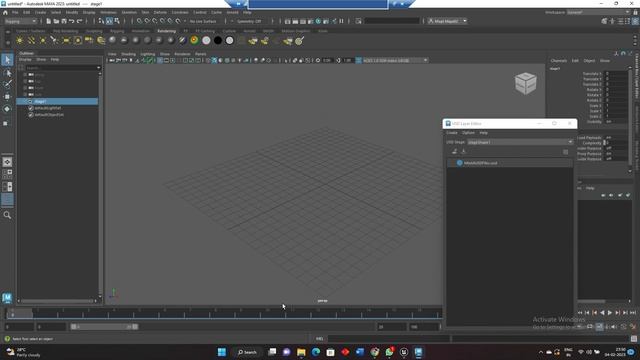Create a volume light from shelf

78,40
